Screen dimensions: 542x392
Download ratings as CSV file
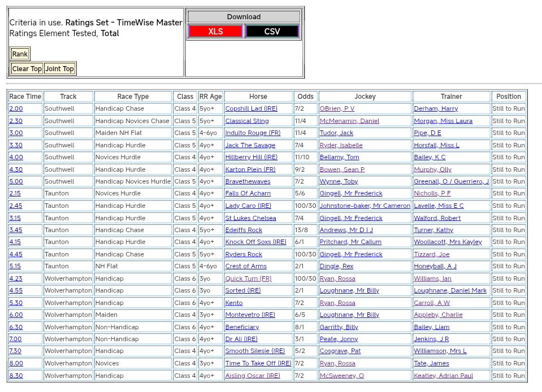coord(272,32)
